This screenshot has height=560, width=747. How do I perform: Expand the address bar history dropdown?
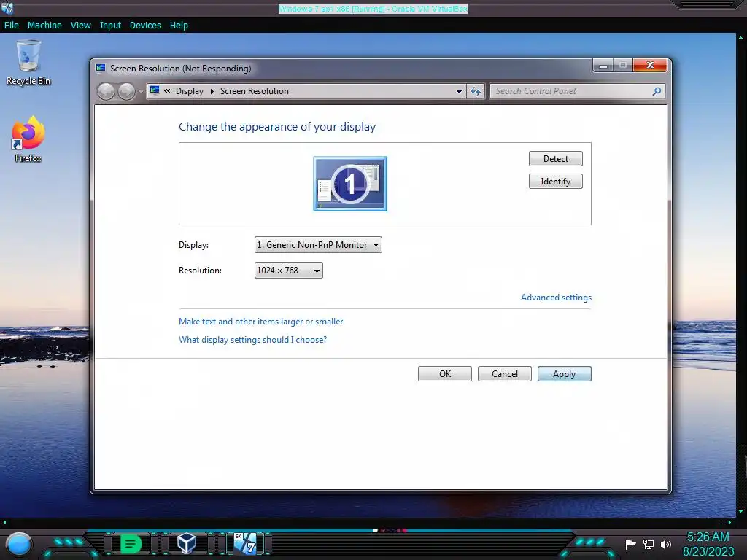459,91
